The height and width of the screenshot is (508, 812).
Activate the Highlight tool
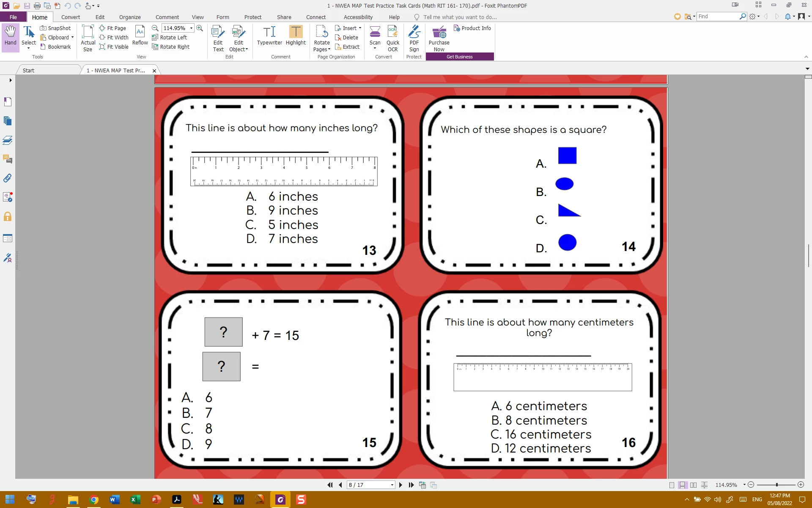[x=296, y=36]
